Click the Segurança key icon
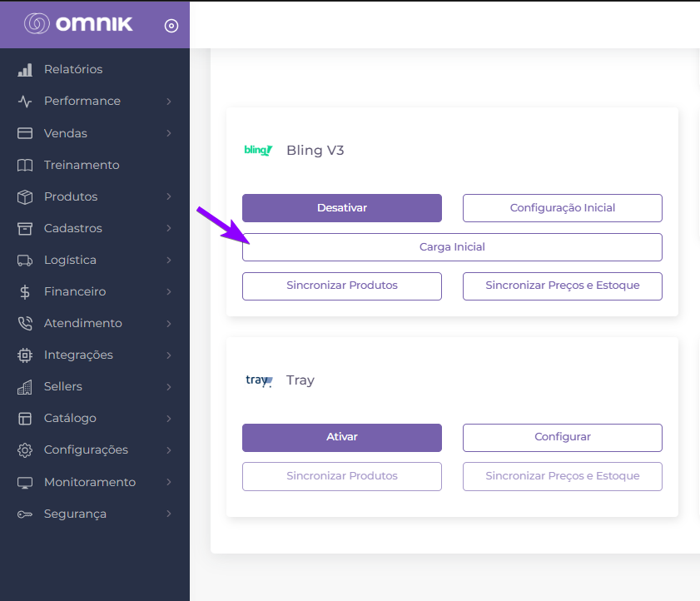Viewport: 700px width, 601px height. coord(25,514)
